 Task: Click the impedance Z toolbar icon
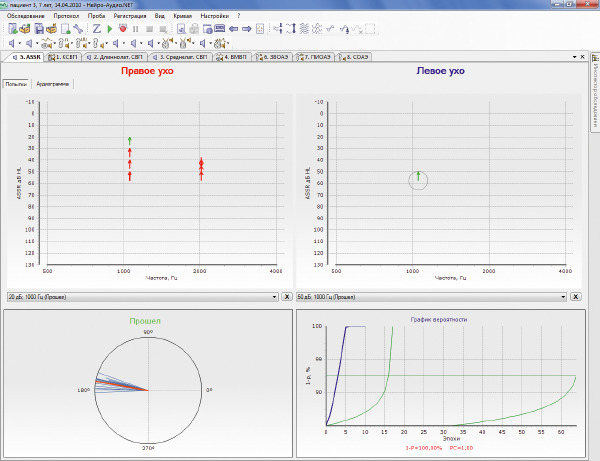pyautogui.click(x=96, y=29)
